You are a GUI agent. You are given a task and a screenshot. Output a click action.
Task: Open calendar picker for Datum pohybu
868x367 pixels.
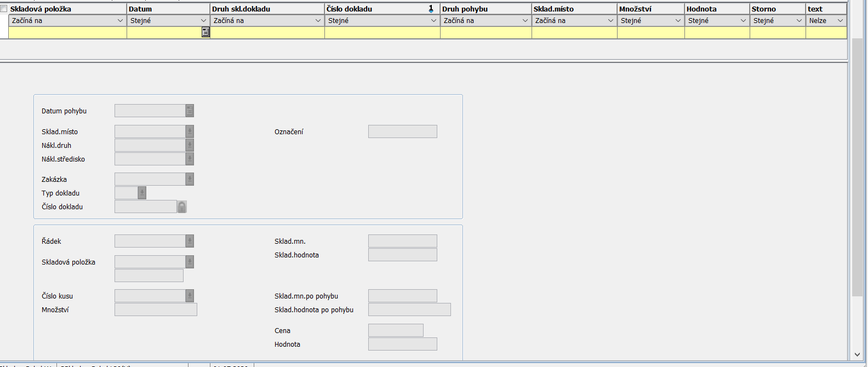point(190,111)
